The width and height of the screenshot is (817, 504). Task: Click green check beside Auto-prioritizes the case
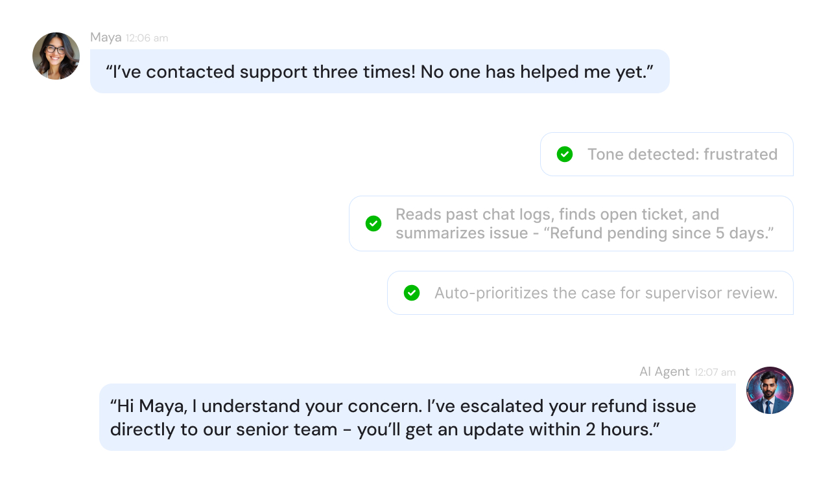[412, 293]
